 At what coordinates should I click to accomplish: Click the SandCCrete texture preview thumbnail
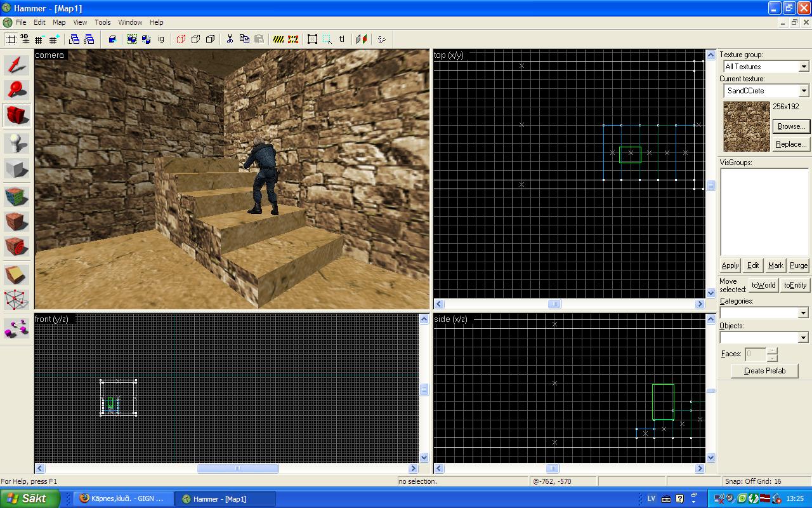coord(747,125)
